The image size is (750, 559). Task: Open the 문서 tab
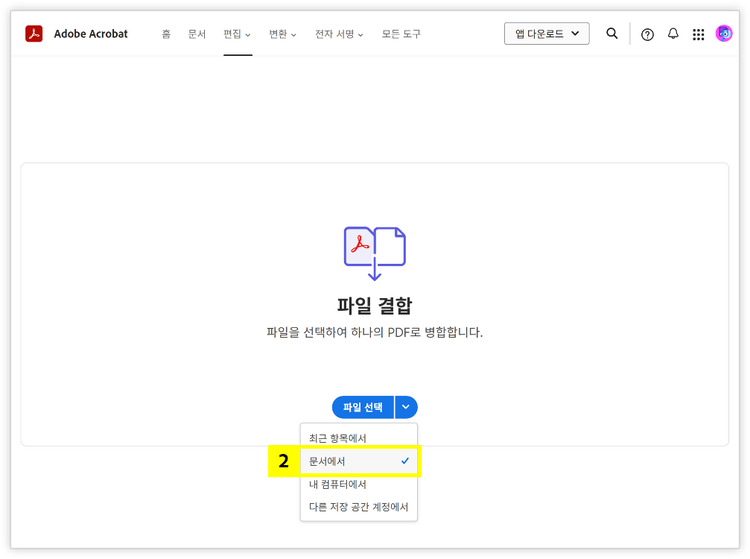point(197,34)
